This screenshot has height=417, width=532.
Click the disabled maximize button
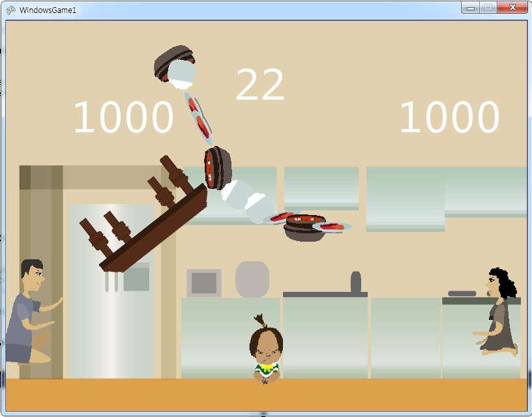click(488, 8)
